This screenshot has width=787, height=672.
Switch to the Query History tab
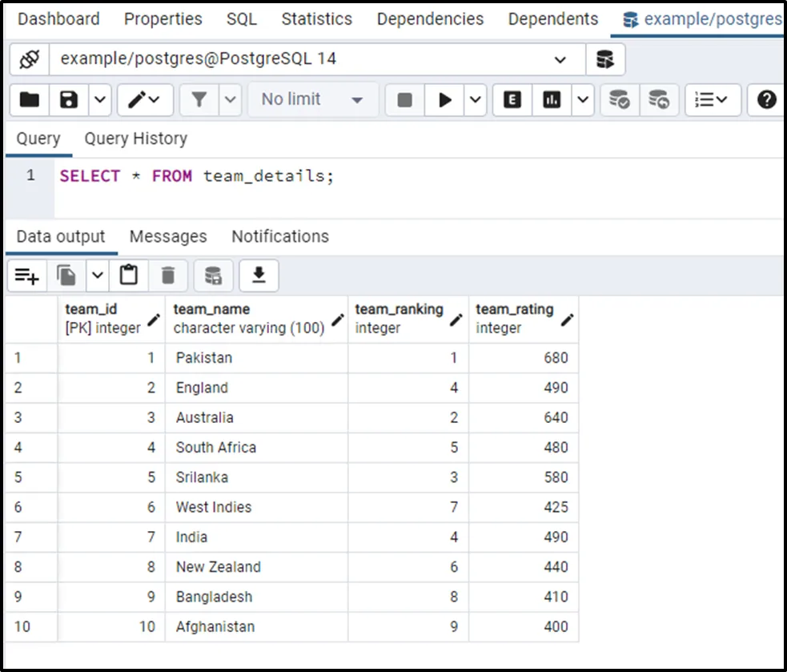pyautogui.click(x=135, y=139)
